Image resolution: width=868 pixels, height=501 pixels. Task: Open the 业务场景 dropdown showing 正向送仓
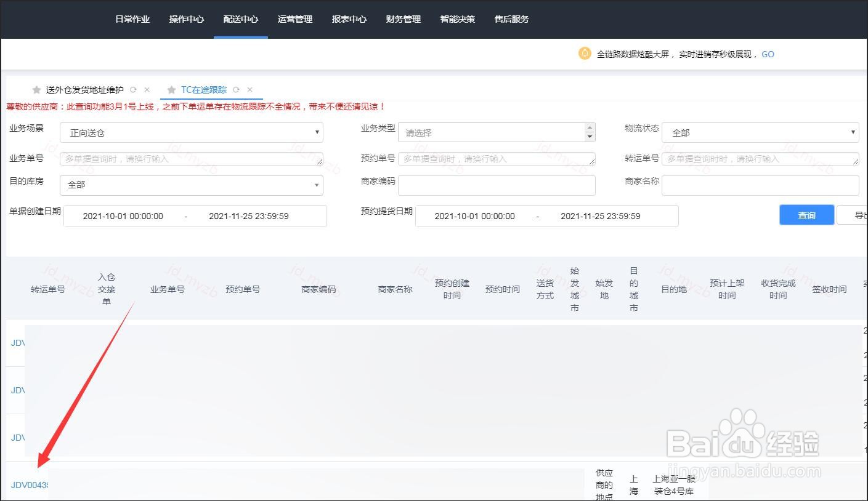[191, 132]
